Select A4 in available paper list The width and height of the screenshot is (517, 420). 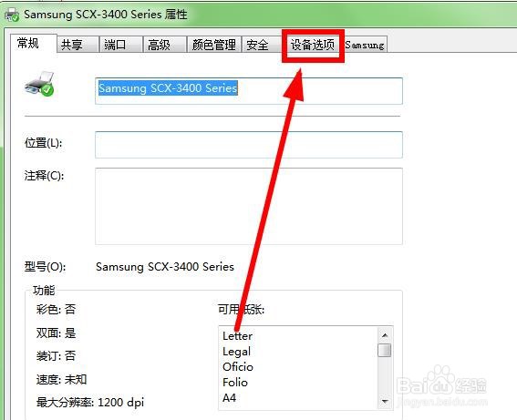[229, 397]
